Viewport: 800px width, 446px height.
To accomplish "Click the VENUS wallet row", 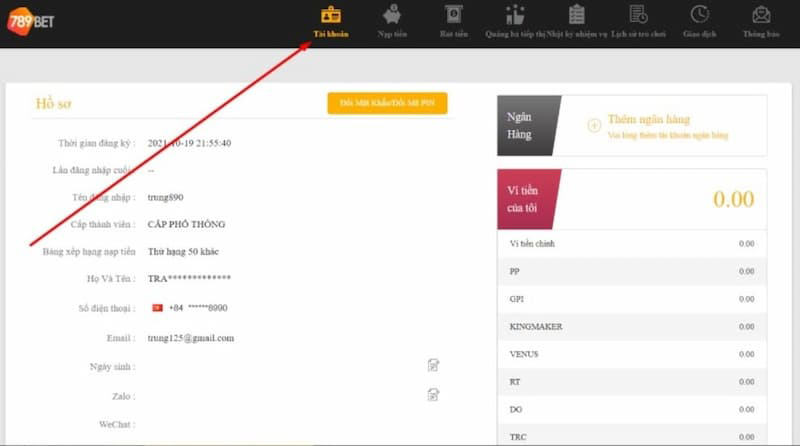I will pos(632,353).
